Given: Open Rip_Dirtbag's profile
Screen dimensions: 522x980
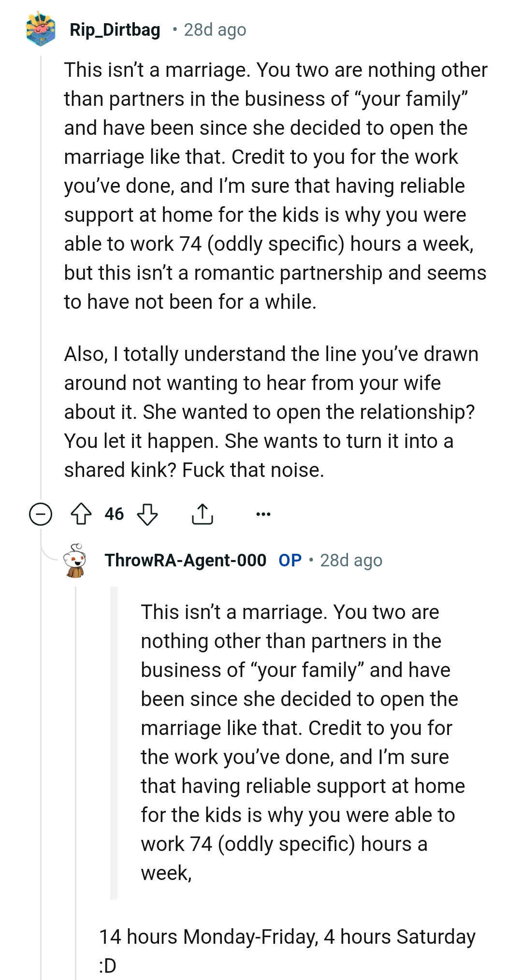Looking at the screenshot, I should pos(114,30).
